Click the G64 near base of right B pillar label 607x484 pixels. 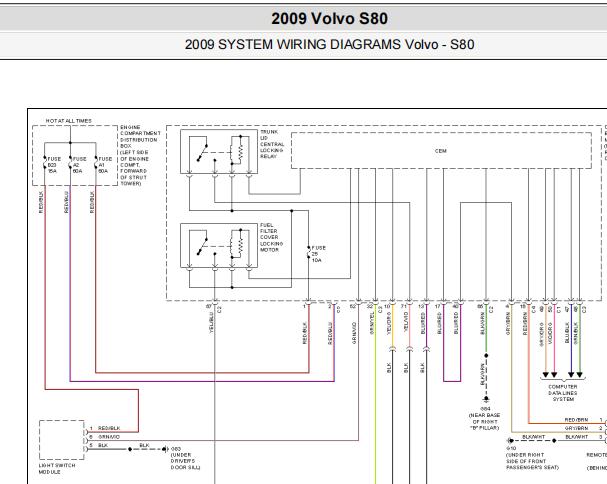[485, 418]
